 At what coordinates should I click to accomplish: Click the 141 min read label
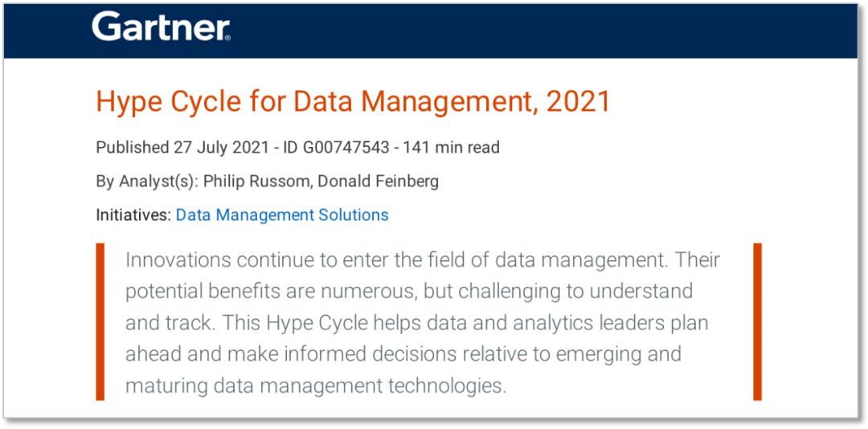point(451,147)
